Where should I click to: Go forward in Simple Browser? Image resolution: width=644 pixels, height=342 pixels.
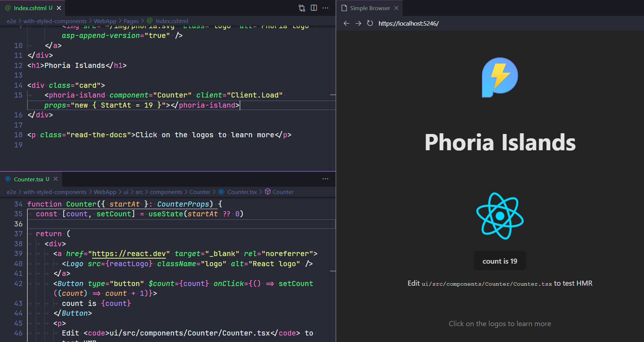358,23
